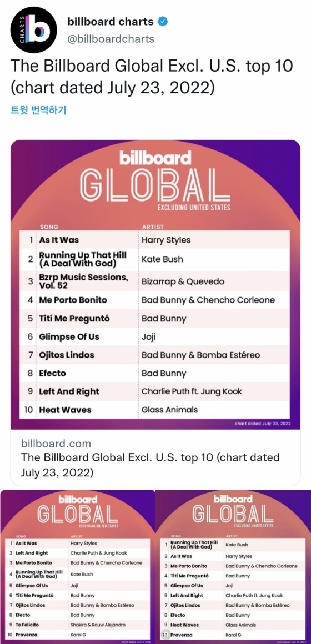
Task: Click the billboard logo in main chart
Action: click(x=155, y=158)
